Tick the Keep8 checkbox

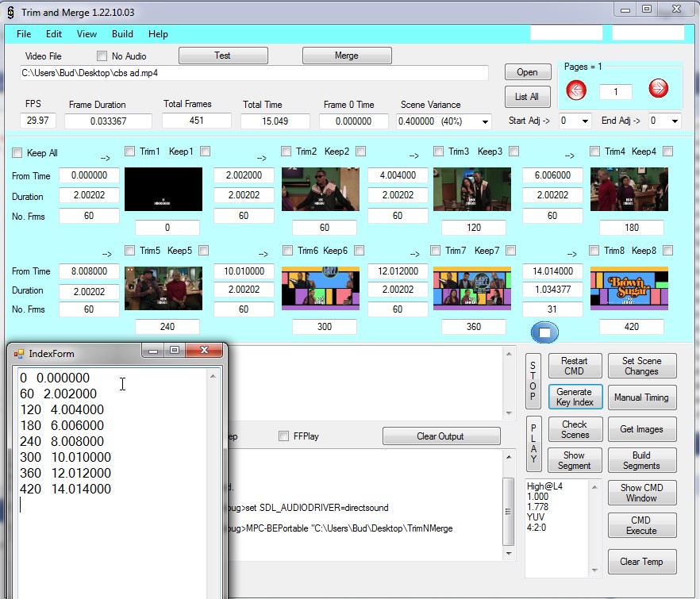[668, 251]
